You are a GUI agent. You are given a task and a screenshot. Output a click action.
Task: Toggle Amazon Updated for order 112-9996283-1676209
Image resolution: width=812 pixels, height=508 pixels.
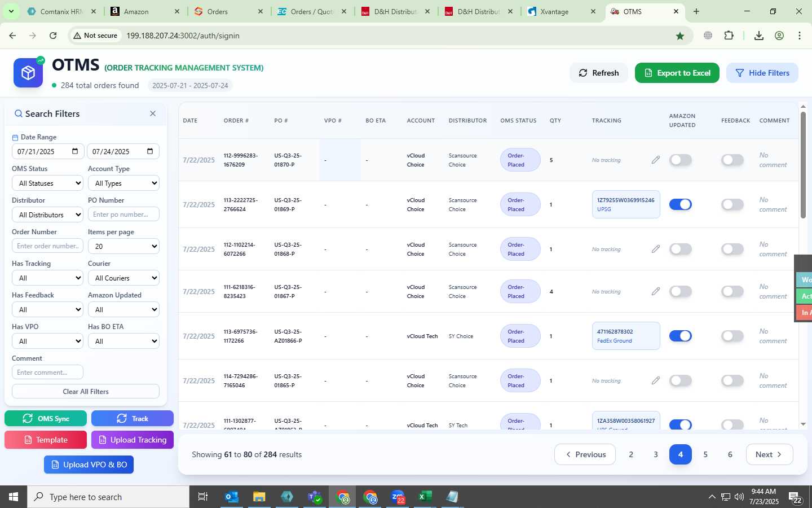681,160
